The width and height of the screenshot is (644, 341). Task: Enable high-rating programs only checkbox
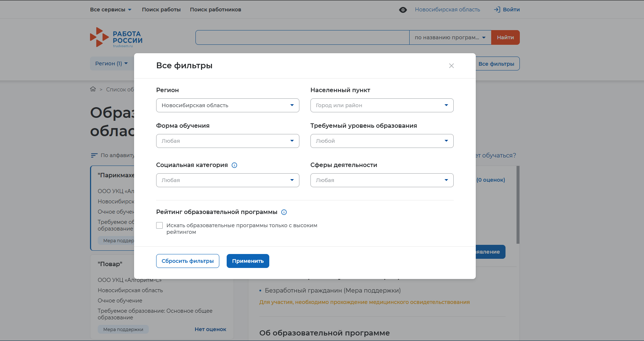pos(159,225)
